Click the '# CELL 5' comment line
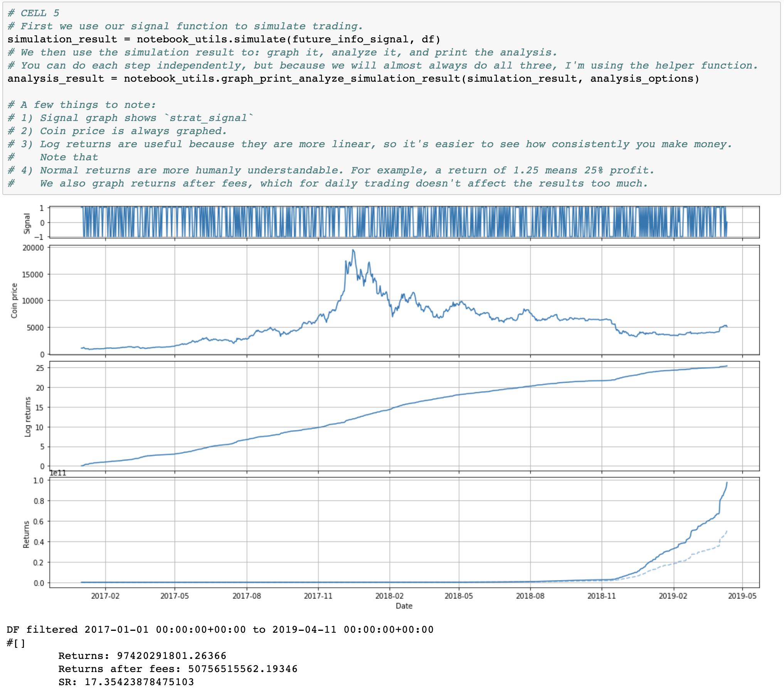This screenshot has width=784, height=689. pyautogui.click(x=34, y=13)
